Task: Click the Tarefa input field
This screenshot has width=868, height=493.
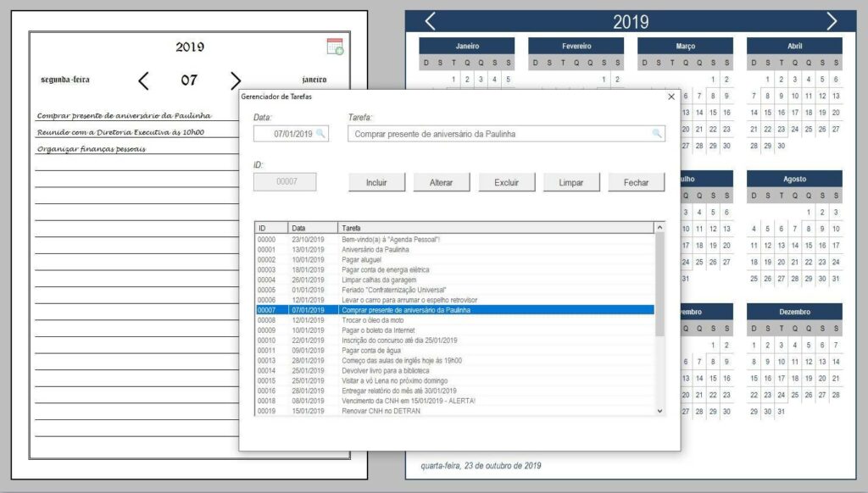Action: pyautogui.click(x=506, y=133)
